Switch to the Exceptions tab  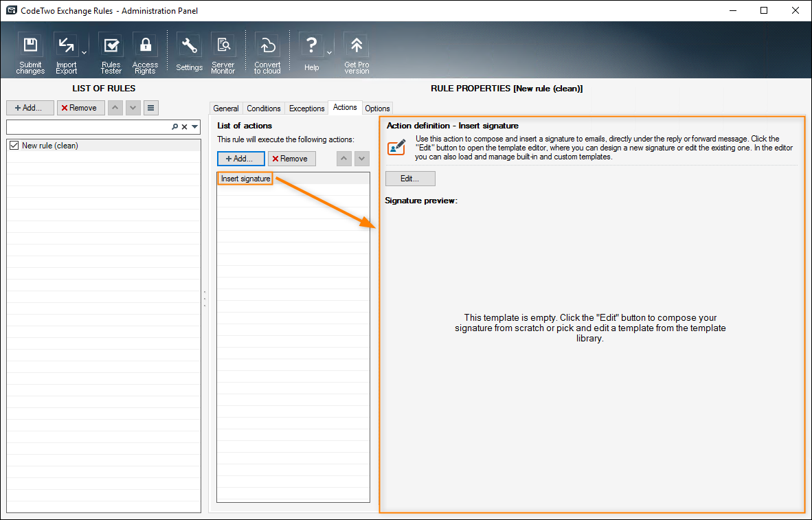pyautogui.click(x=306, y=109)
